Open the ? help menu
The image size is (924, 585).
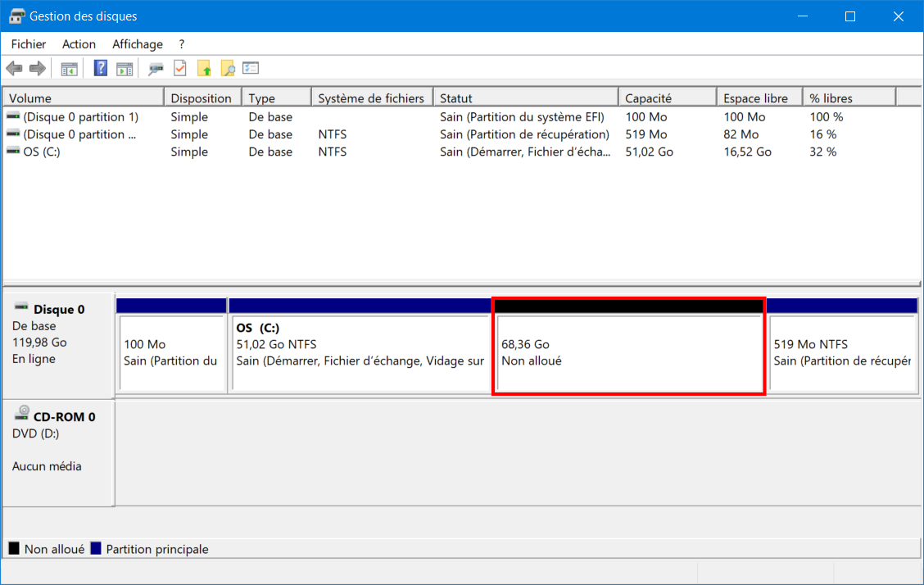coord(182,44)
